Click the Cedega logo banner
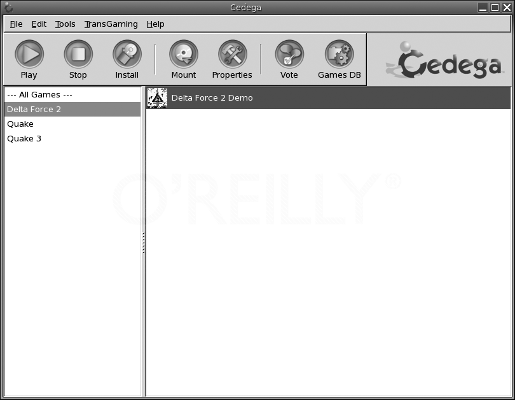Screen dimensions: 515x400 pos(444,61)
